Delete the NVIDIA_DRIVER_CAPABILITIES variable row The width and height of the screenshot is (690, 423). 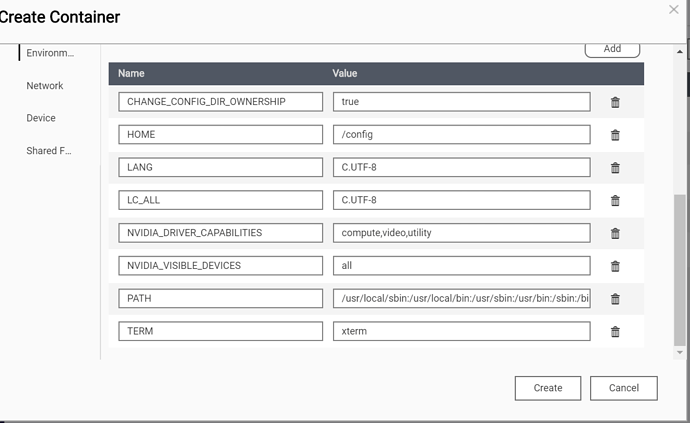pos(615,233)
